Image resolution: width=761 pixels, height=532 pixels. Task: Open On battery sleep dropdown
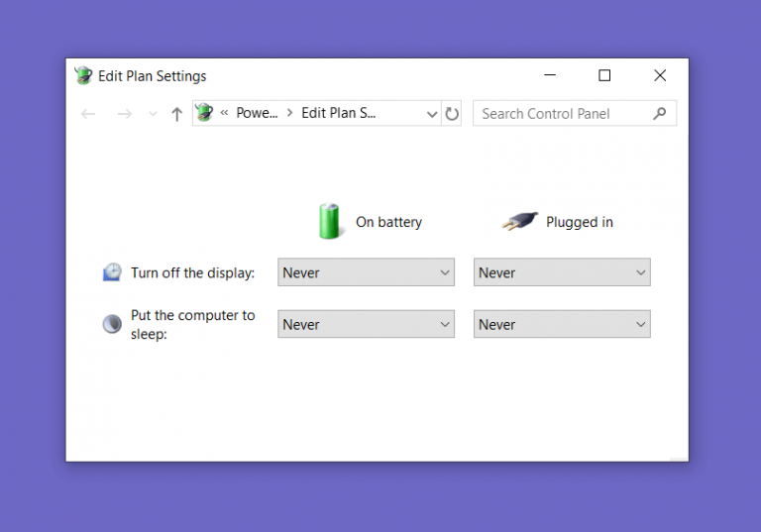366,324
